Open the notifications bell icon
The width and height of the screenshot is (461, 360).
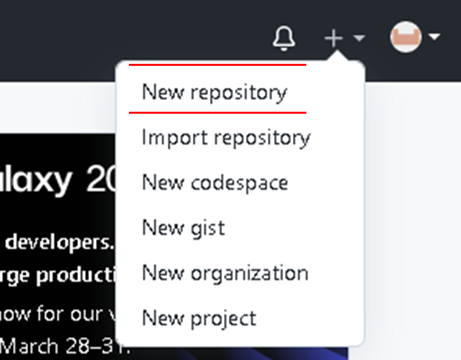tap(284, 38)
